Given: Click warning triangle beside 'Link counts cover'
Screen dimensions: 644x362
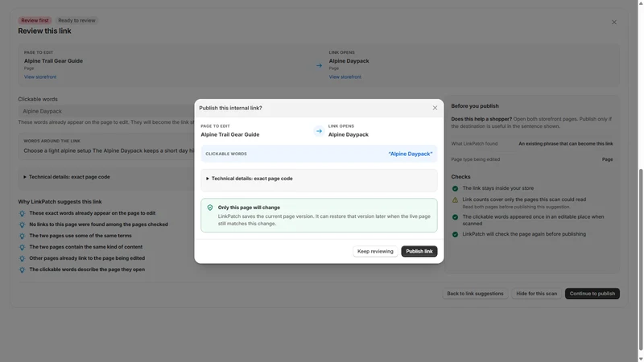Looking at the screenshot, I should [455, 200].
